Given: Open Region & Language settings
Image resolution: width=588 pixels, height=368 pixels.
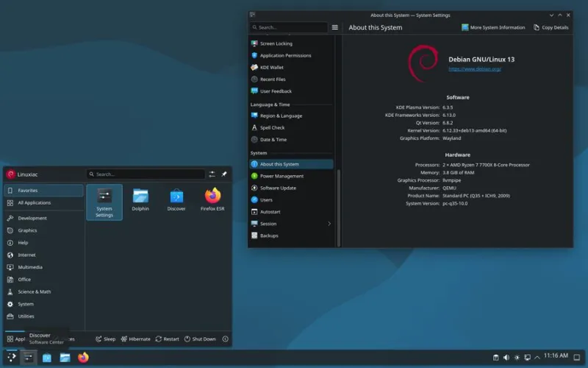Looking at the screenshot, I should (291, 116).
